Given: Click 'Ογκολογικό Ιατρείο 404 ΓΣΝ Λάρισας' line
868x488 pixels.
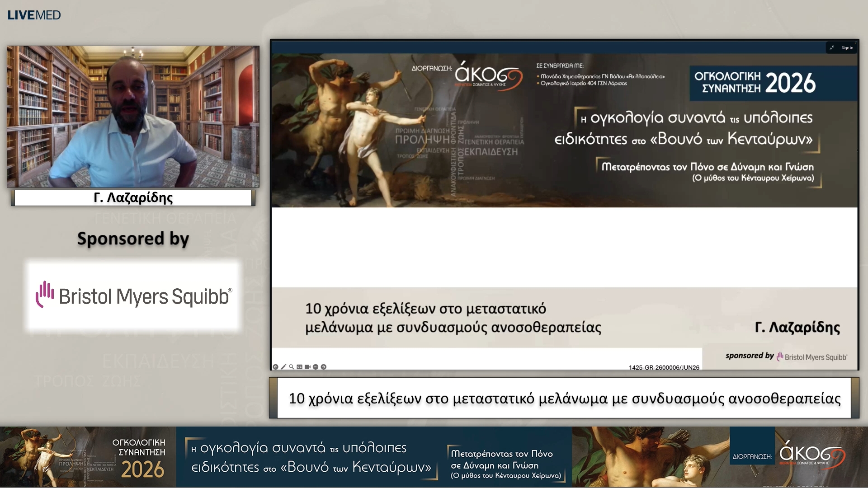Looking at the screenshot, I should point(584,84).
